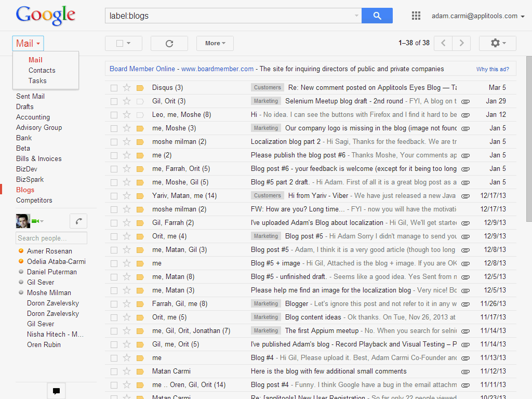Viewport: 532px width, 399px height.
Task: Refresh the mail list
Action: 169,44
